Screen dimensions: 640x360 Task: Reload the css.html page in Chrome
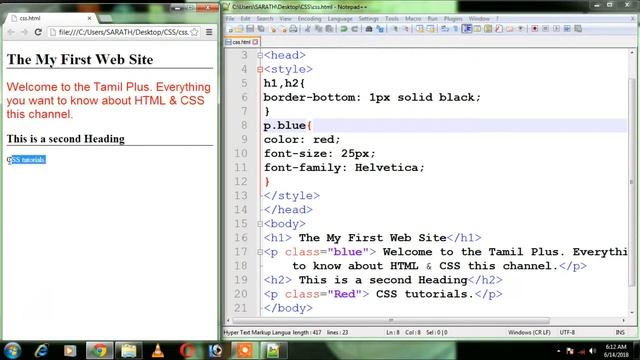click(38, 32)
